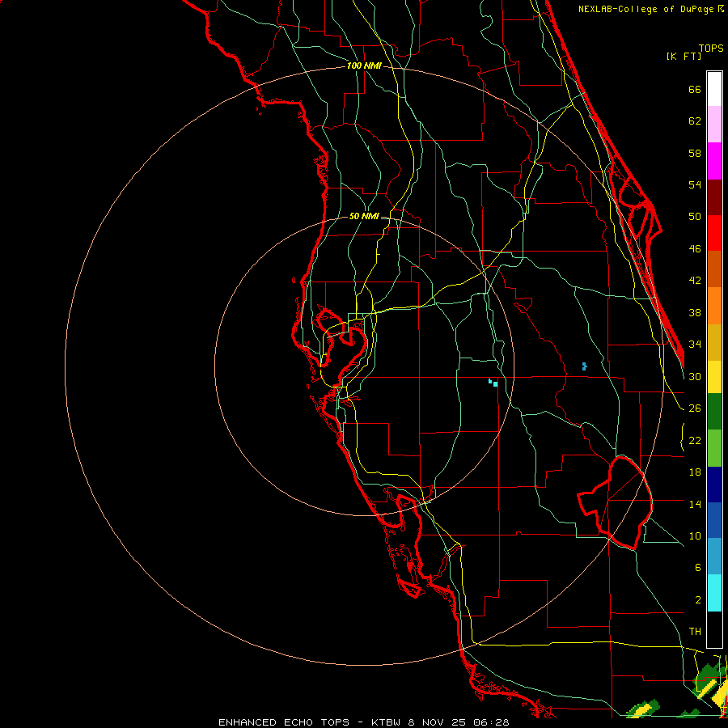Click the cyan echo near the 50 NMI ring
Screen dimensions: 728x728
point(493,383)
